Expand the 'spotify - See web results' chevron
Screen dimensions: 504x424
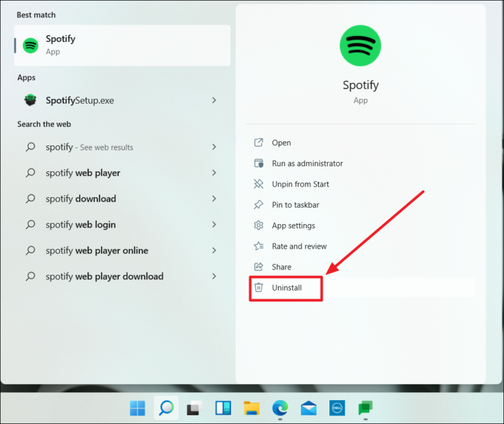(x=214, y=147)
